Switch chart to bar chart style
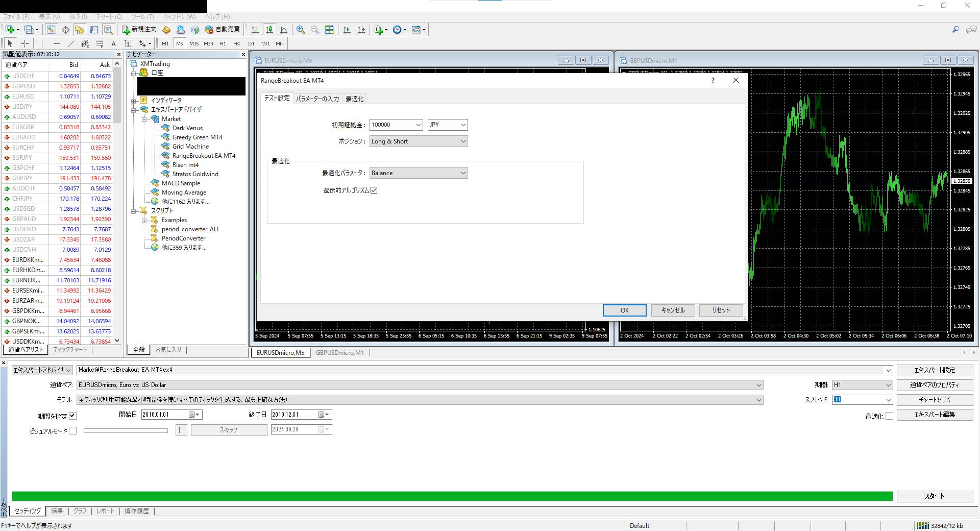Image resolution: width=980 pixels, height=531 pixels. (x=255, y=30)
